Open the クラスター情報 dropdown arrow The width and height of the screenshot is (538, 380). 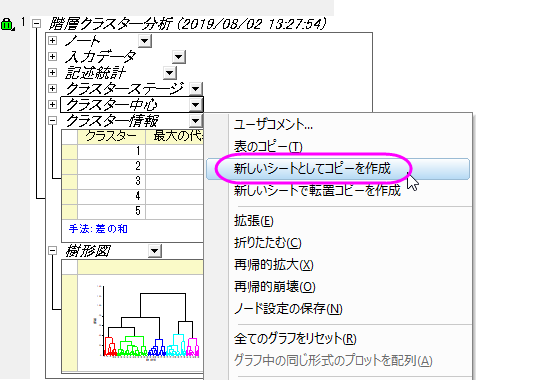[195, 121]
